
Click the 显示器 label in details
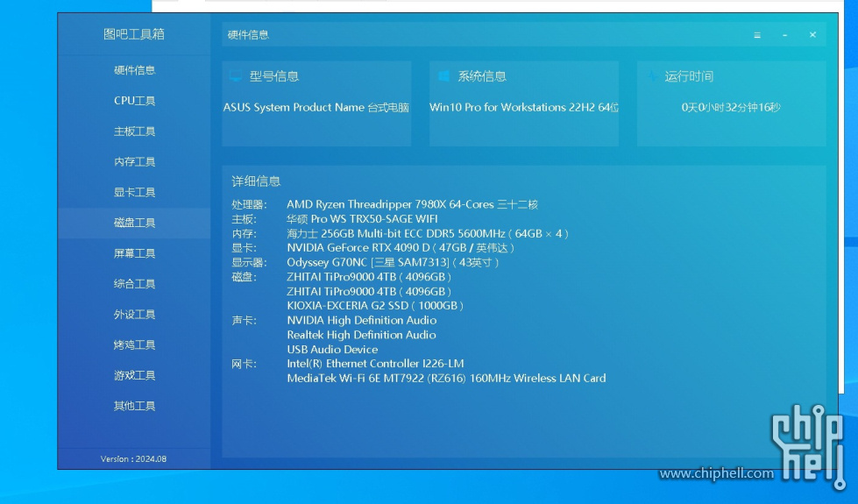249,263
